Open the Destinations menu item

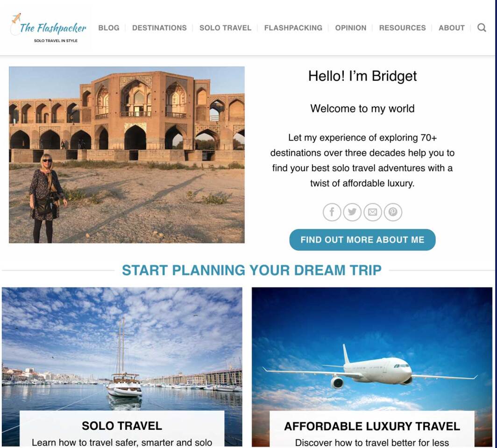point(159,28)
